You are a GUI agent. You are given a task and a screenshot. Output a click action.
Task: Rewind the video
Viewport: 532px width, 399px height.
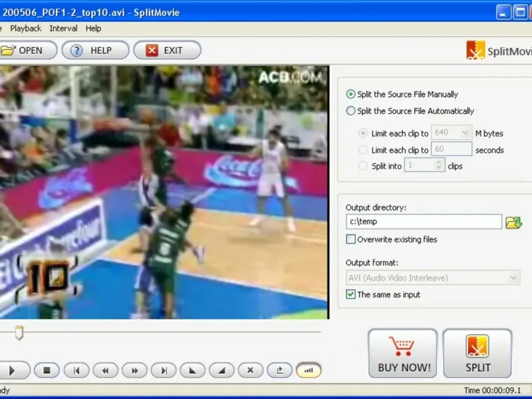coord(106,370)
